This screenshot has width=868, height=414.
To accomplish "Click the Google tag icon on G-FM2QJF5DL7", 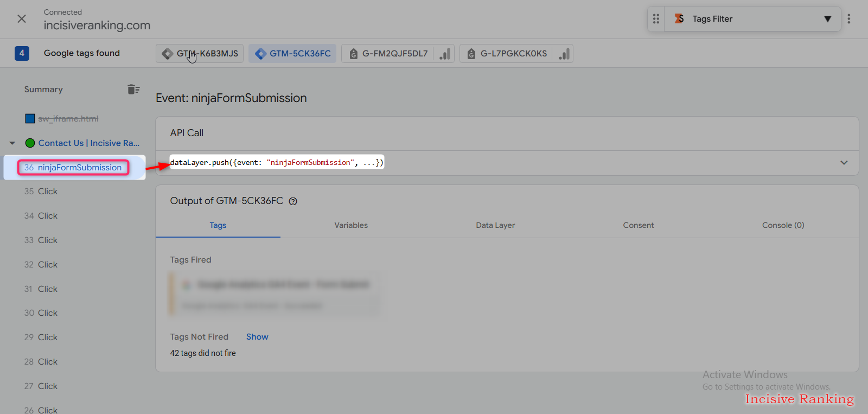I will point(354,54).
